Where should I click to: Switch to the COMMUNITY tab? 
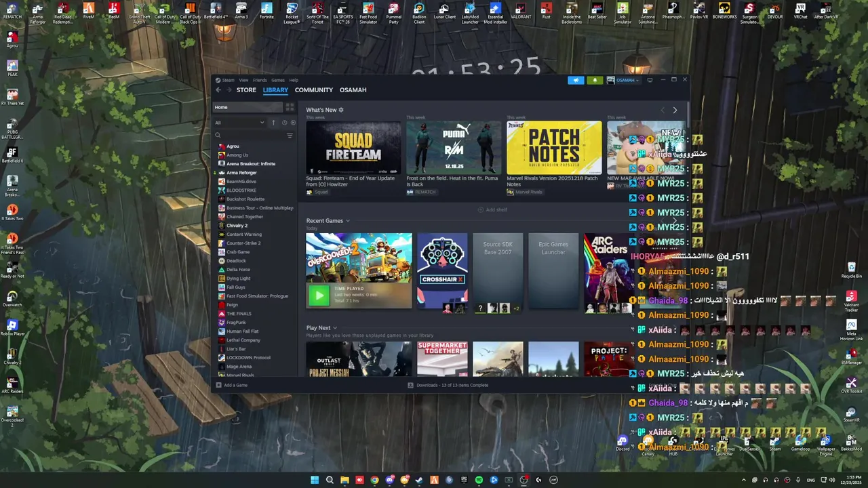coord(314,90)
